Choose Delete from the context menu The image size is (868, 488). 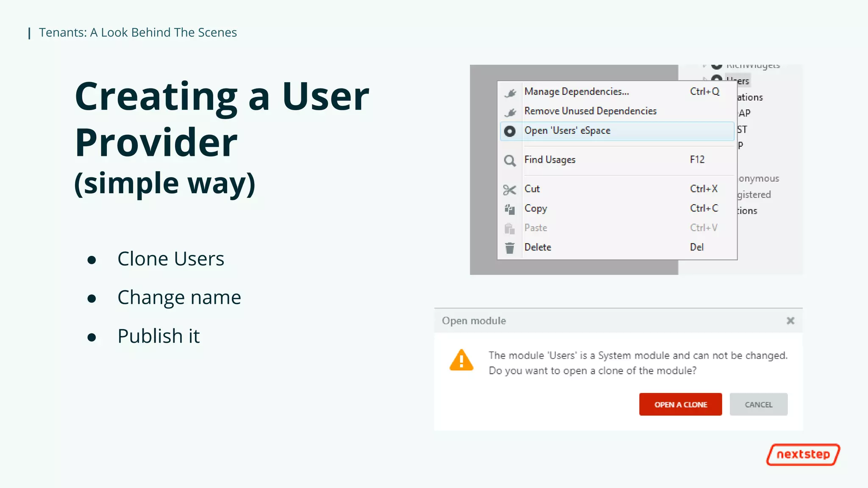tap(617, 247)
